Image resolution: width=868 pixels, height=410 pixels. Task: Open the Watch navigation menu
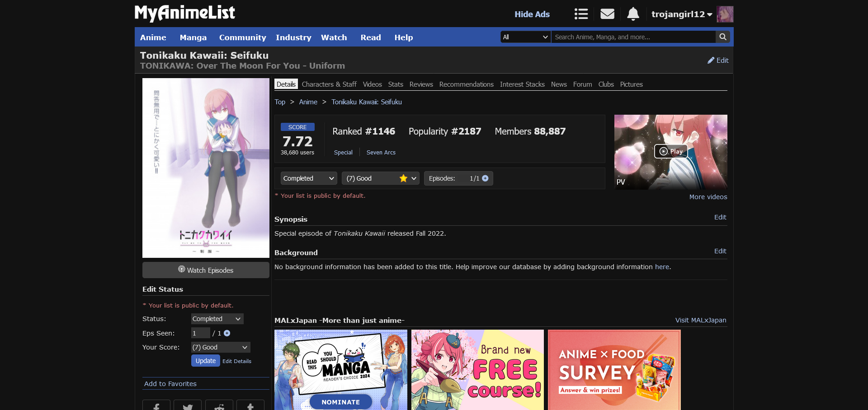point(334,37)
